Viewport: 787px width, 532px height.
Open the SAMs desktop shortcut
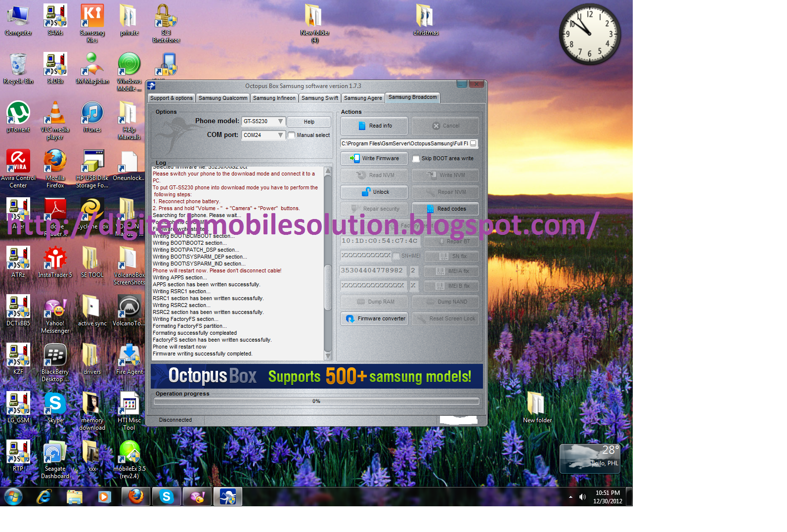point(55,20)
